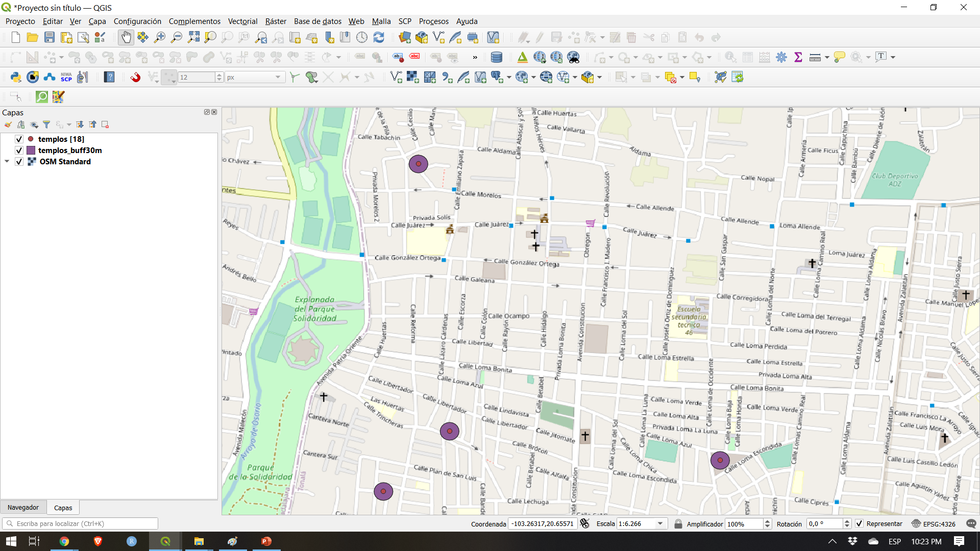Open layer styling brush icon in Capas panel
The image size is (980, 551).
pyautogui.click(x=8, y=124)
